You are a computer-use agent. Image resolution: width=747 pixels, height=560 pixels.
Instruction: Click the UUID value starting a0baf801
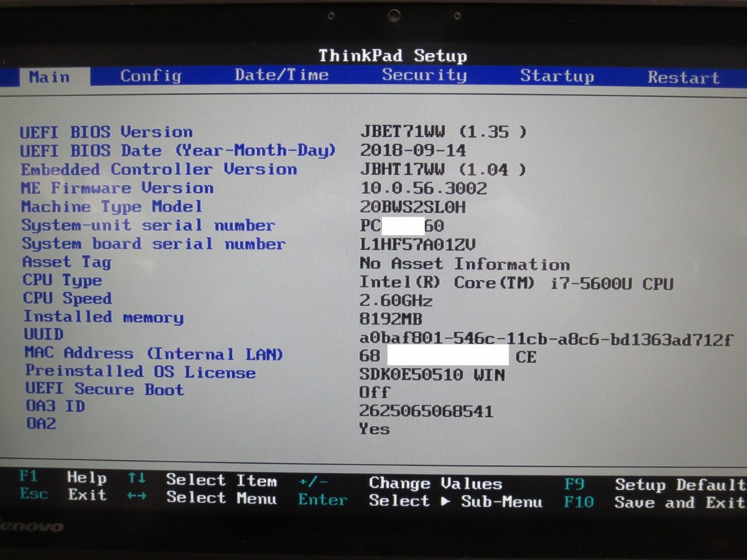tap(546, 339)
